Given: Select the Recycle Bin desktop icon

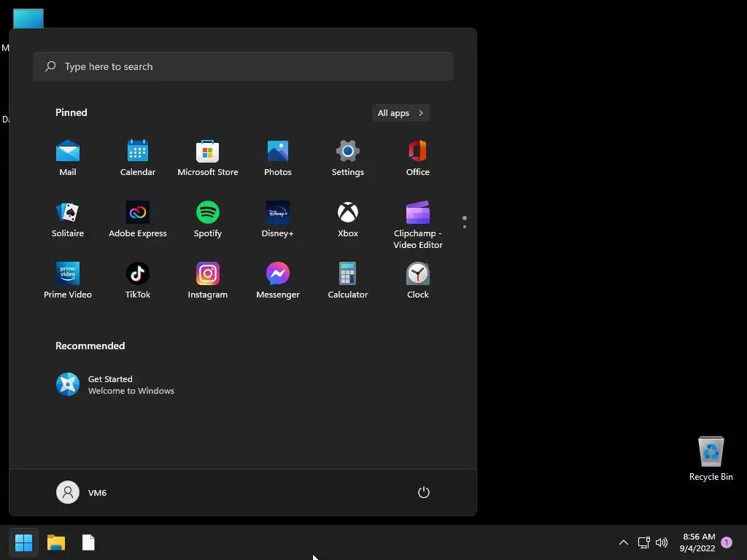Looking at the screenshot, I should tap(711, 459).
